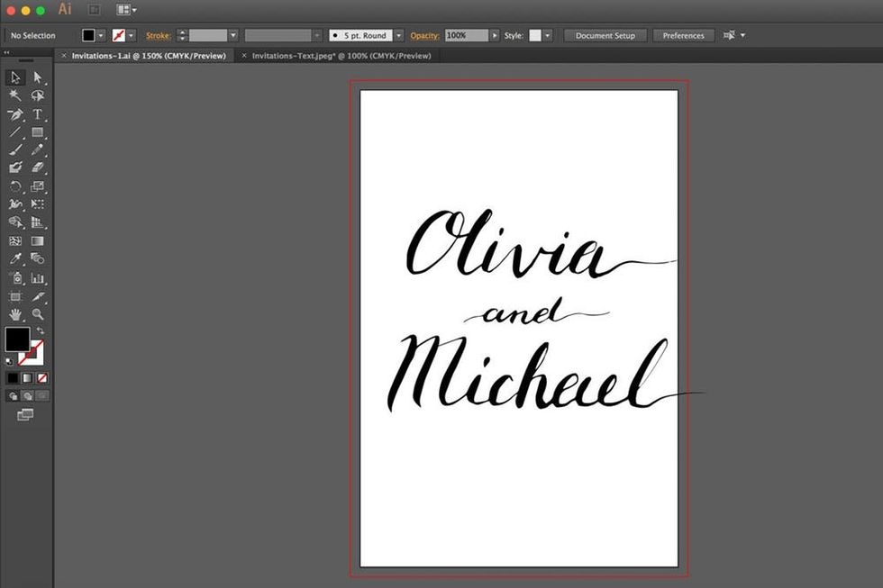Open the arrange documents dropdown
Image resolution: width=883 pixels, height=588 pixels.
click(126, 10)
